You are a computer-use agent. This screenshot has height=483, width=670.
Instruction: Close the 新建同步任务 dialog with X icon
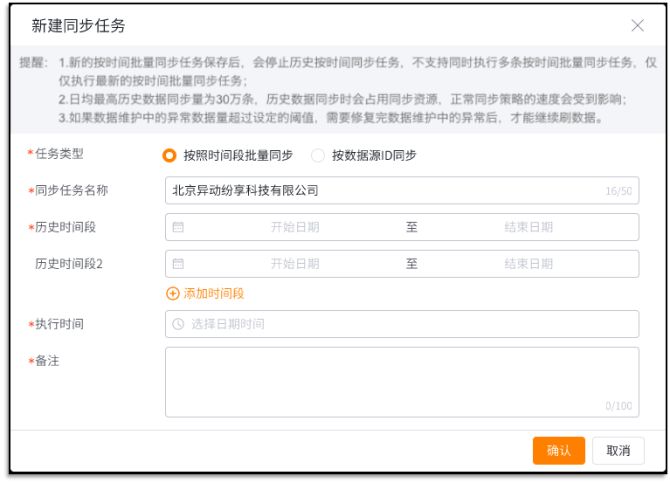click(x=637, y=24)
